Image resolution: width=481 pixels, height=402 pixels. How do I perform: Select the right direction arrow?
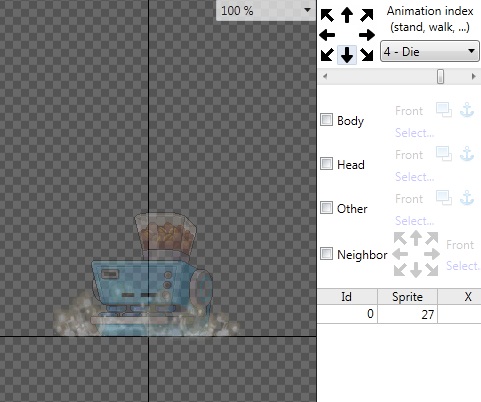coord(367,35)
